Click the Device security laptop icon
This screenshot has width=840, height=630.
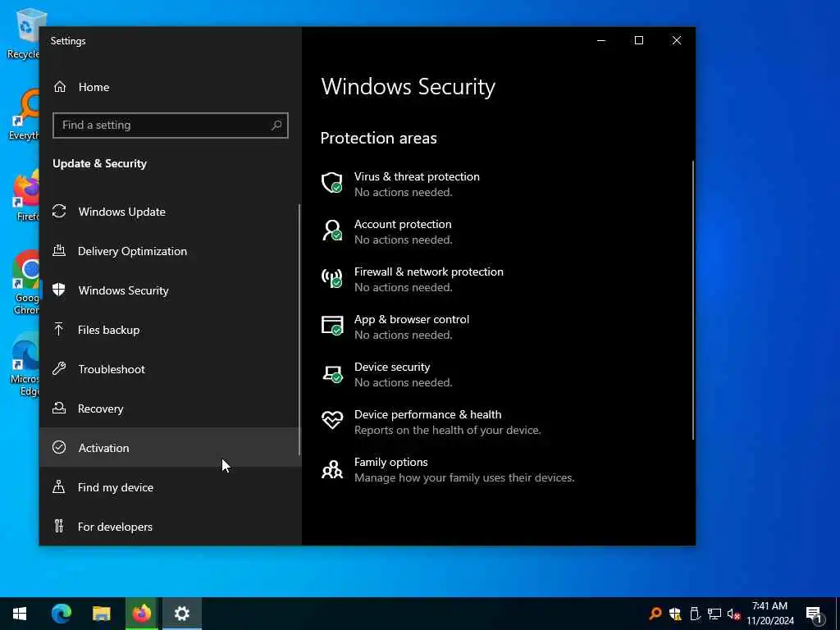click(x=331, y=373)
